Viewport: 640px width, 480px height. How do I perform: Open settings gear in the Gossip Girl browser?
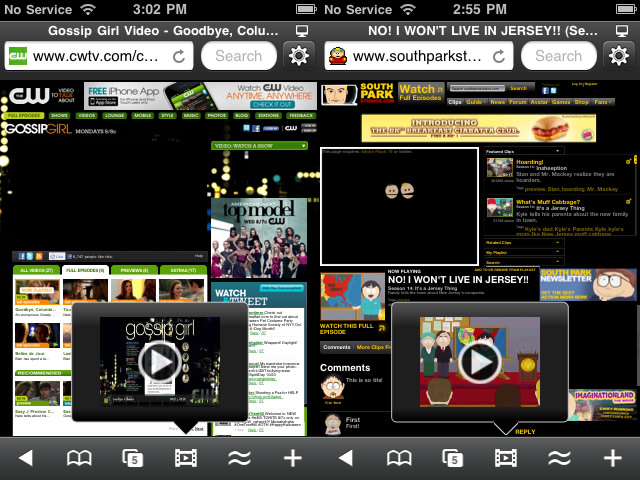click(x=299, y=56)
